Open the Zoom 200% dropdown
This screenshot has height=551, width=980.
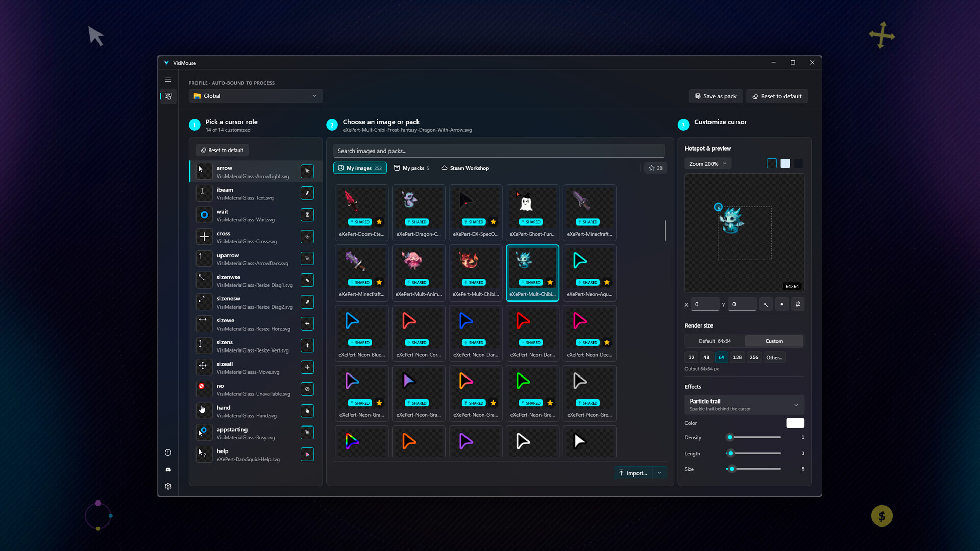click(707, 164)
